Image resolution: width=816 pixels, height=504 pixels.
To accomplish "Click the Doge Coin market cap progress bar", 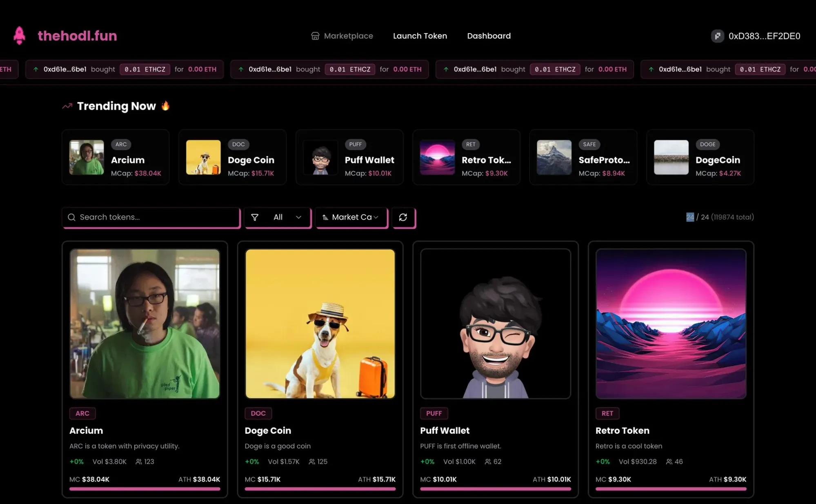I will pos(320,488).
